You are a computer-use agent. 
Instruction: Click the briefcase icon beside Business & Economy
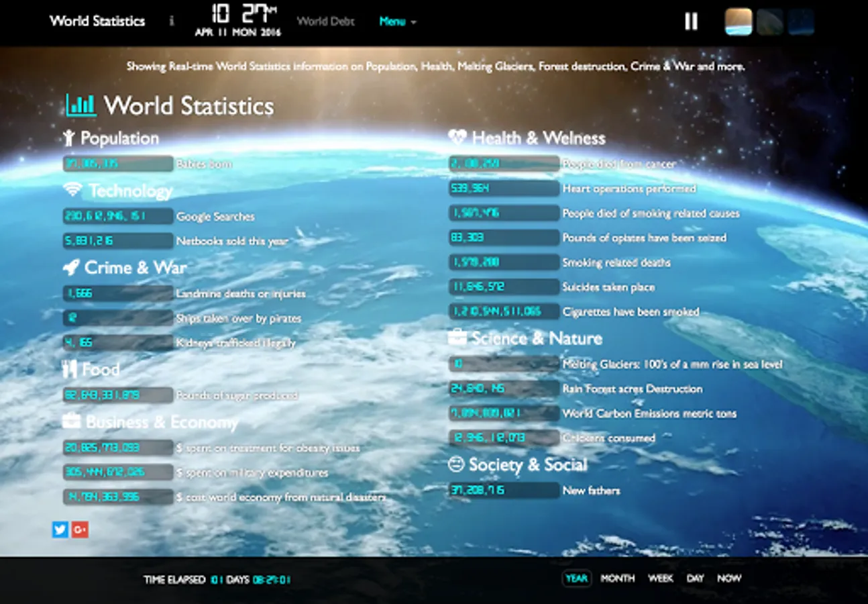point(71,421)
